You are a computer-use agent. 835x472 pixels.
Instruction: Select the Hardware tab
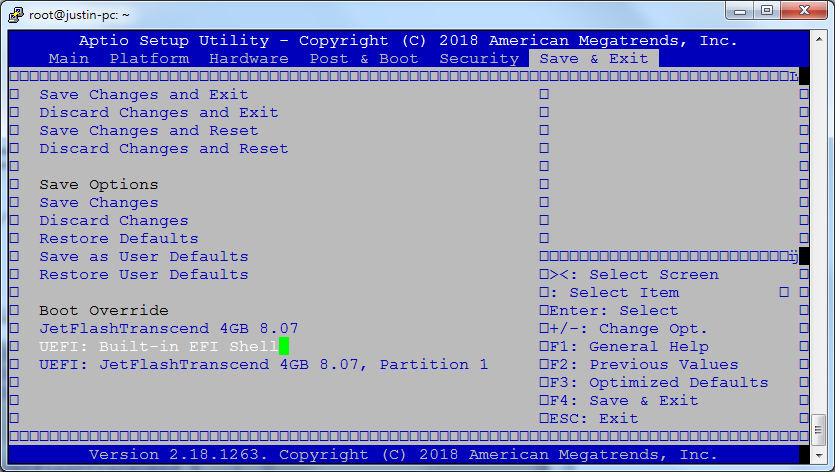click(x=249, y=59)
